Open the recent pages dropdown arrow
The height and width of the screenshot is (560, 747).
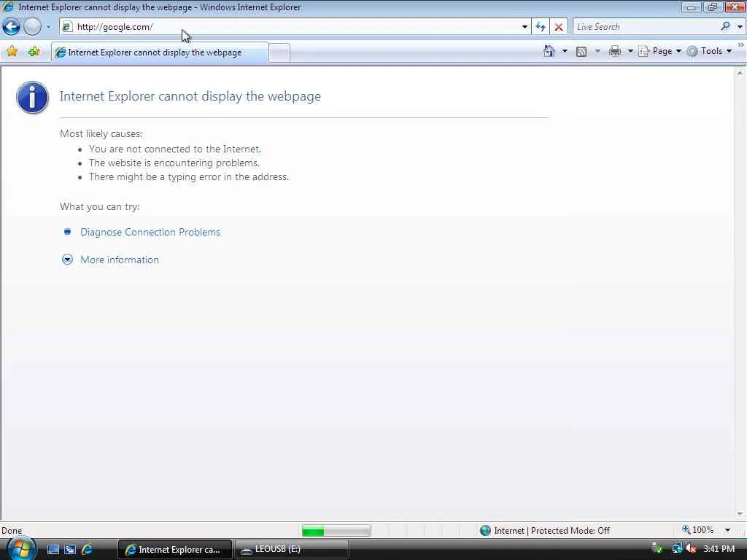48,27
